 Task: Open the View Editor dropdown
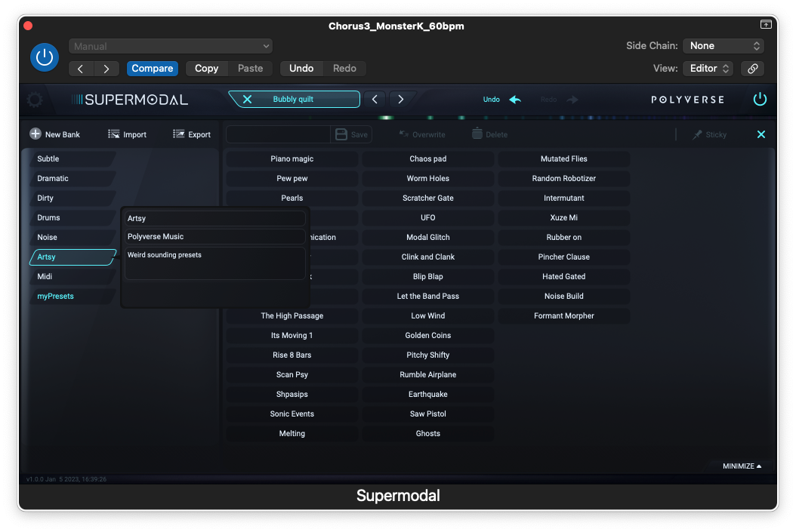click(x=708, y=69)
